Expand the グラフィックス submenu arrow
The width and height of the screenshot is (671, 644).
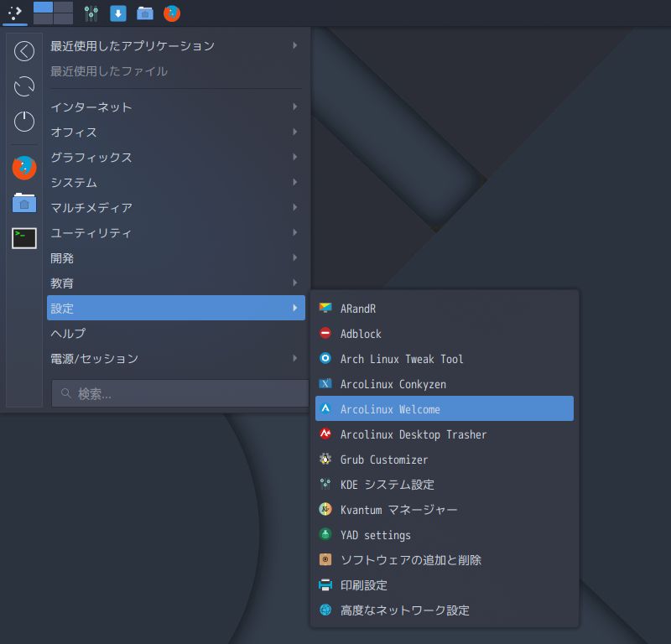click(x=295, y=157)
